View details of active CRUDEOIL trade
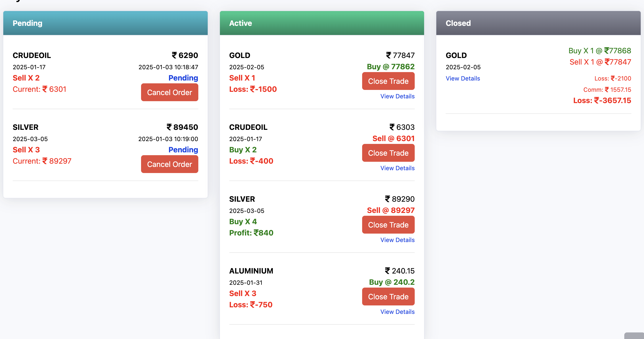 pyautogui.click(x=397, y=168)
